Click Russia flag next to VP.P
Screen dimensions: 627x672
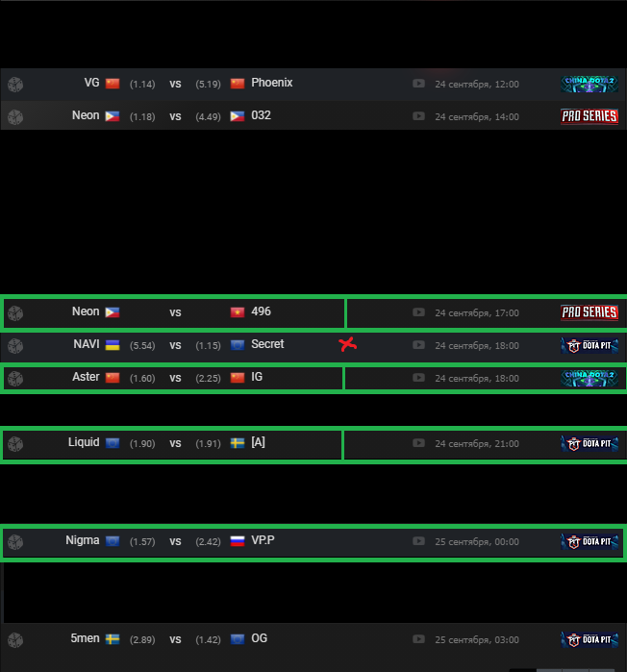pyautogui.click(x=238, y=541)
